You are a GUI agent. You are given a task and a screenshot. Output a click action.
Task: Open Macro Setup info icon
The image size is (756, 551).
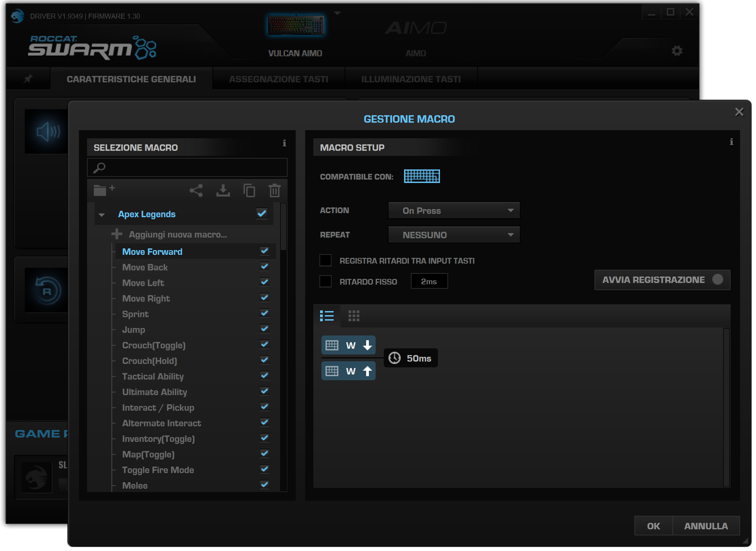tap(731, 142)
